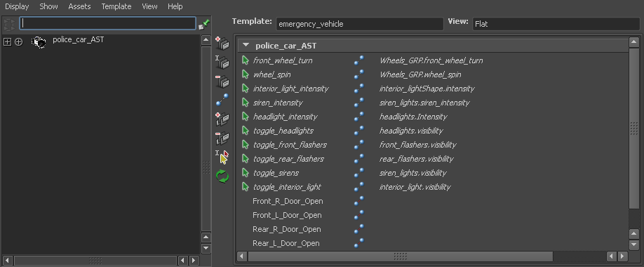Click the green arrow beside wheel_spin

point(246,74)
